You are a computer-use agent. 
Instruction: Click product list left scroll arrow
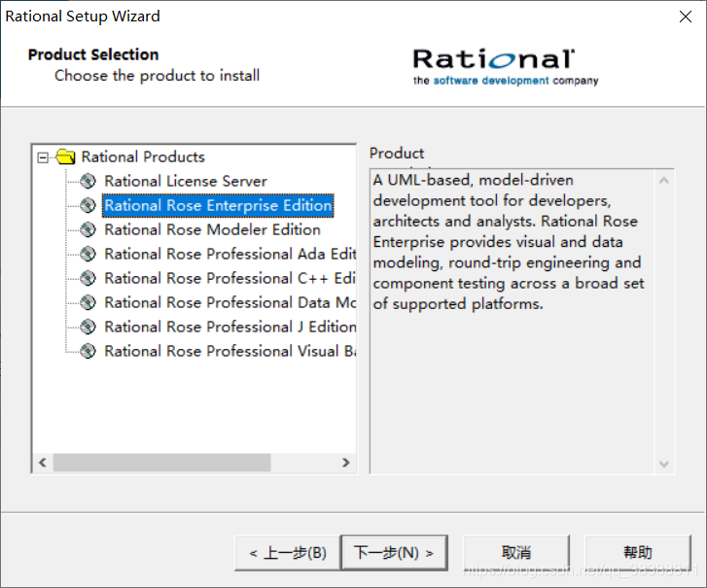coord(43,463)
